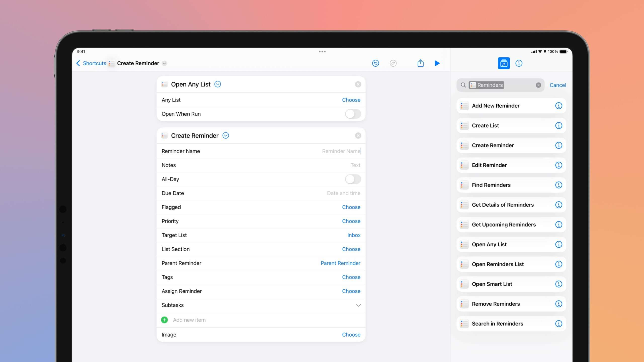Collapse the Subtasks section chevron
The image size is (644, 362).
[x=358, y=305]
